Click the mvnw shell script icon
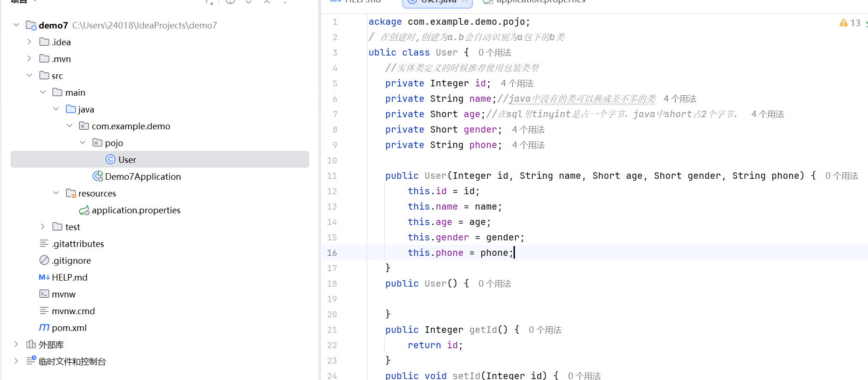The image size is (868, 380). click(44, 294)
